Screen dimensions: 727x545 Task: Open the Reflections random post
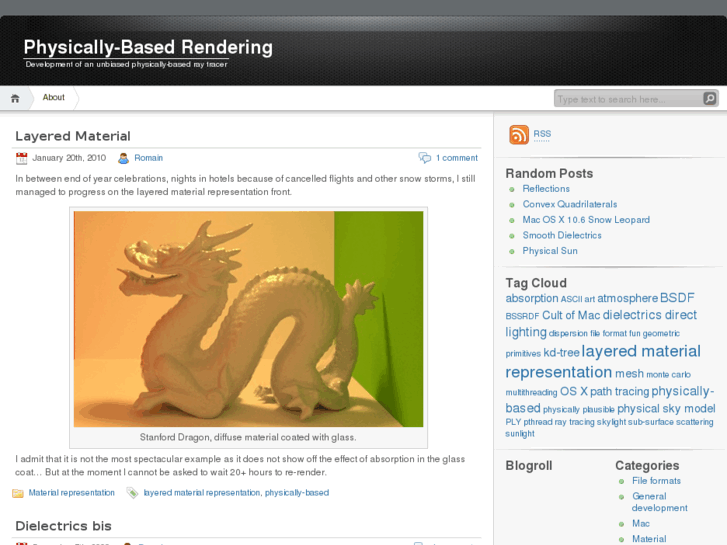pyautogui.click(x=546, y=189)
